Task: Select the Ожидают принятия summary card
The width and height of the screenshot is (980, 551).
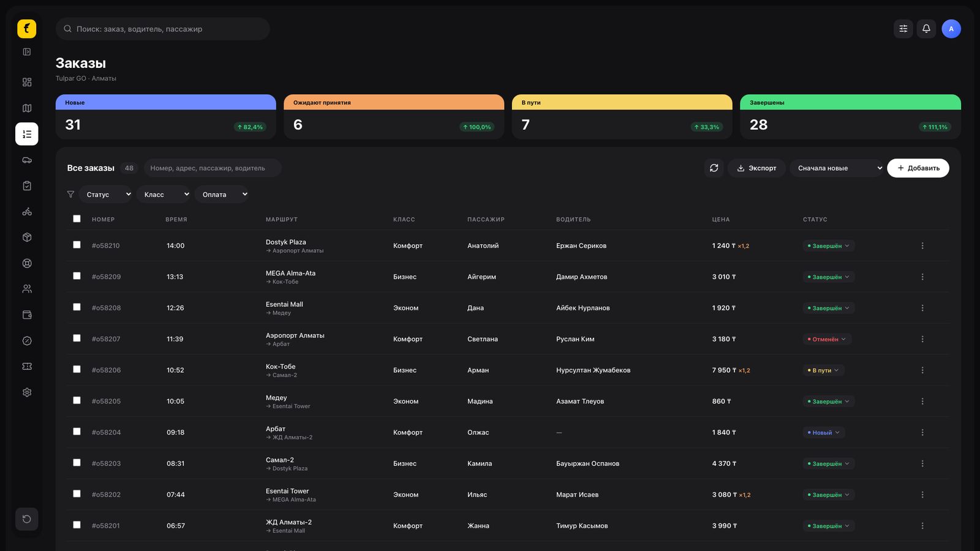Action: coord(394,117)
